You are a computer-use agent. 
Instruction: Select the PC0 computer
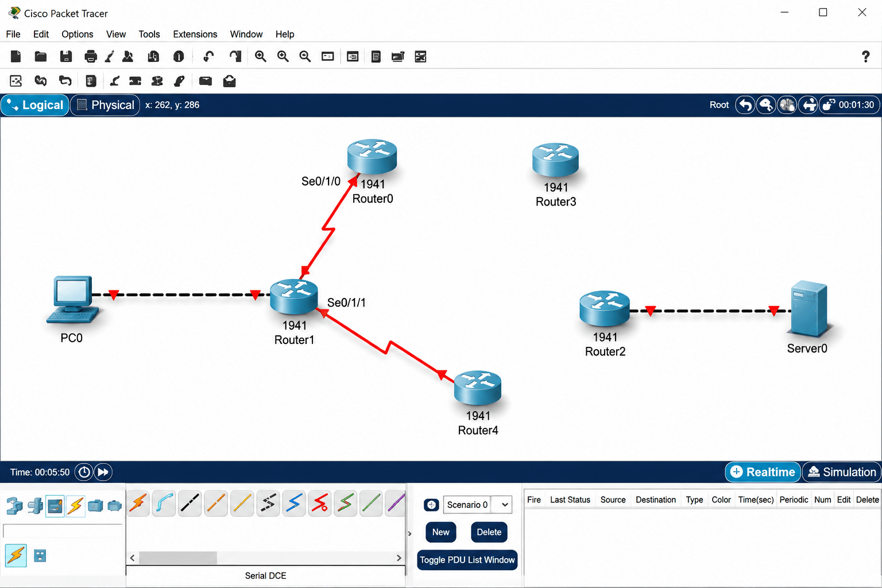pos(73,300)
